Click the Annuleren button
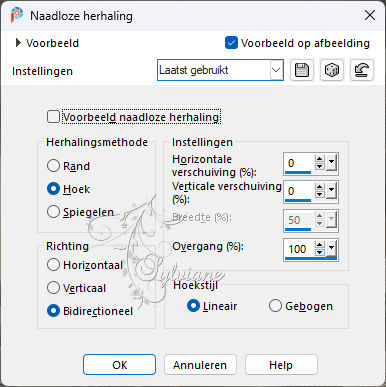The height and width of the screenshot is (387, 386). 200,365
